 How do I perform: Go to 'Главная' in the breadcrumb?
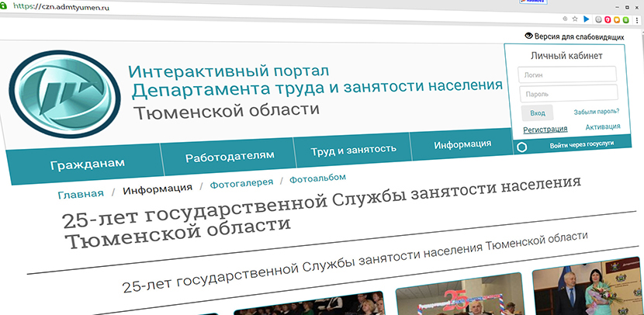(81, 193)
